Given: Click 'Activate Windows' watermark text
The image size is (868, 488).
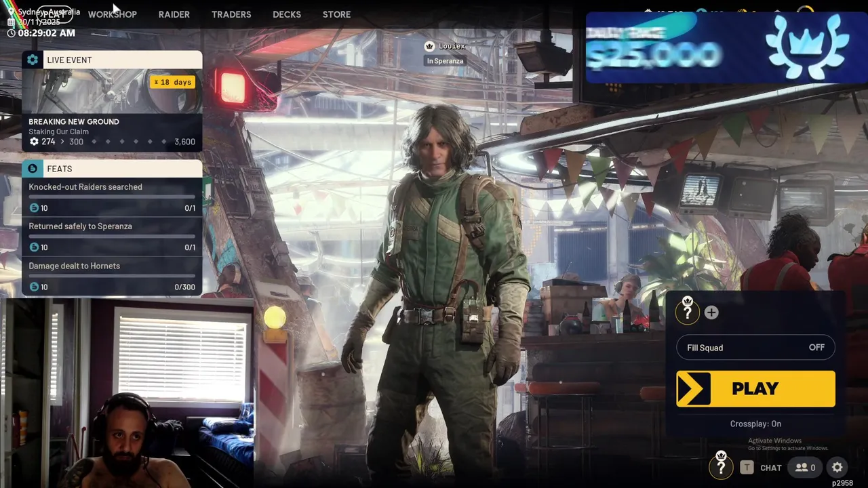Looking at the screenshot, I should pyautogui.click(x=774, y=441).
